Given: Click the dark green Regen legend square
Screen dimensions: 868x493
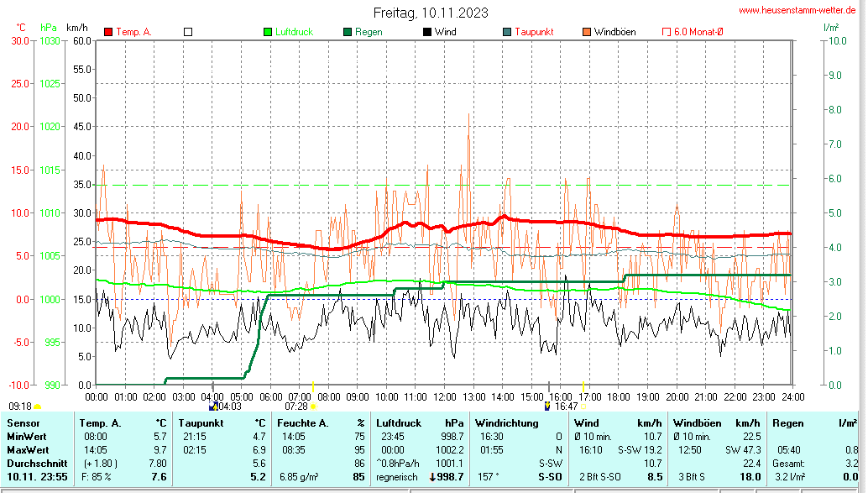Looking at the screenshot, I should (x=348, y=32).
